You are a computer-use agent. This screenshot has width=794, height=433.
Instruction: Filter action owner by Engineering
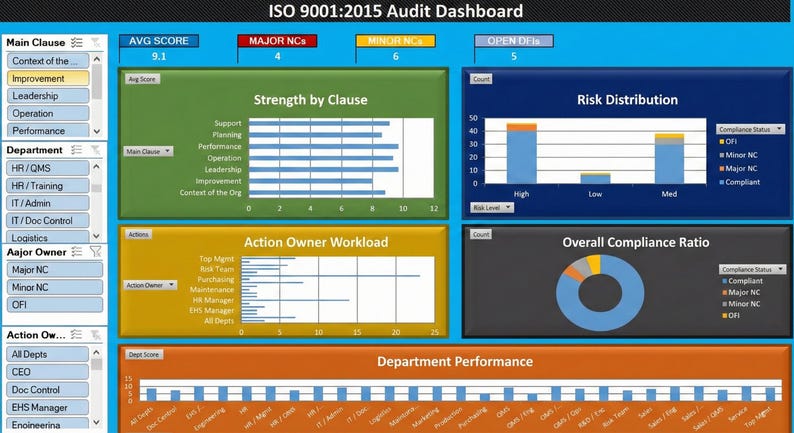click(48, 424)
